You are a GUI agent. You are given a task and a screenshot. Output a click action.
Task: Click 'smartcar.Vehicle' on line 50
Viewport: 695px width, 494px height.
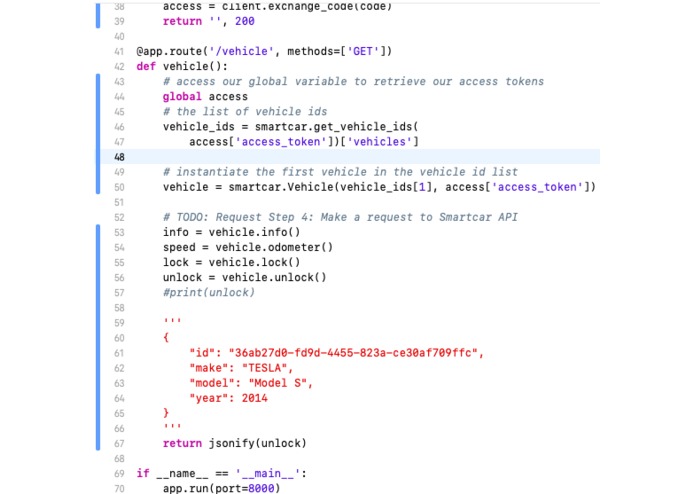281,187
